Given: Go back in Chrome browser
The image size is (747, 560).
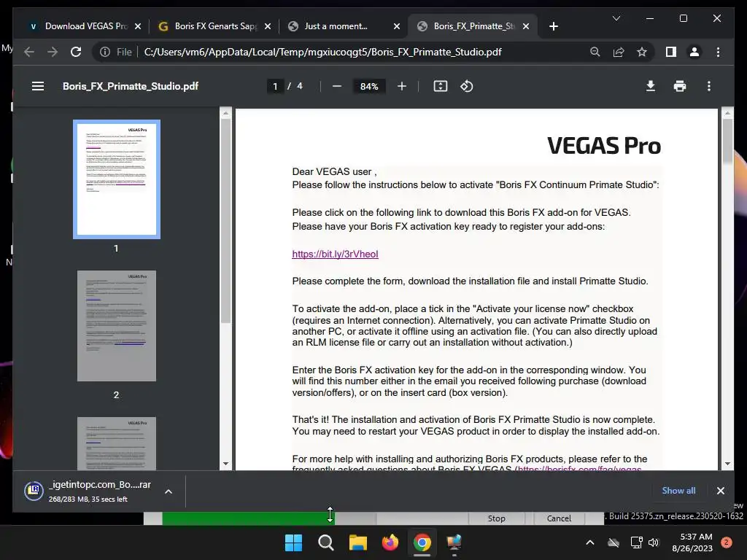Looking at the screenshot, I should coord(29,52).
